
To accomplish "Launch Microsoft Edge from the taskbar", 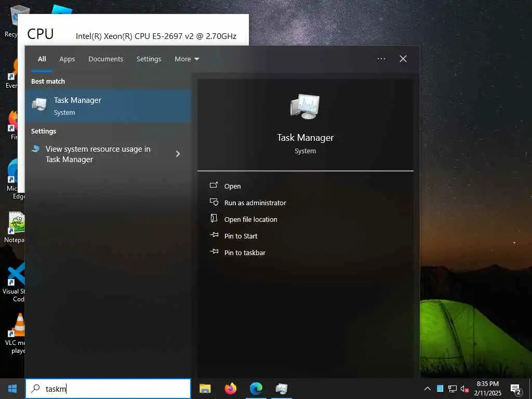I will point(256,389).
